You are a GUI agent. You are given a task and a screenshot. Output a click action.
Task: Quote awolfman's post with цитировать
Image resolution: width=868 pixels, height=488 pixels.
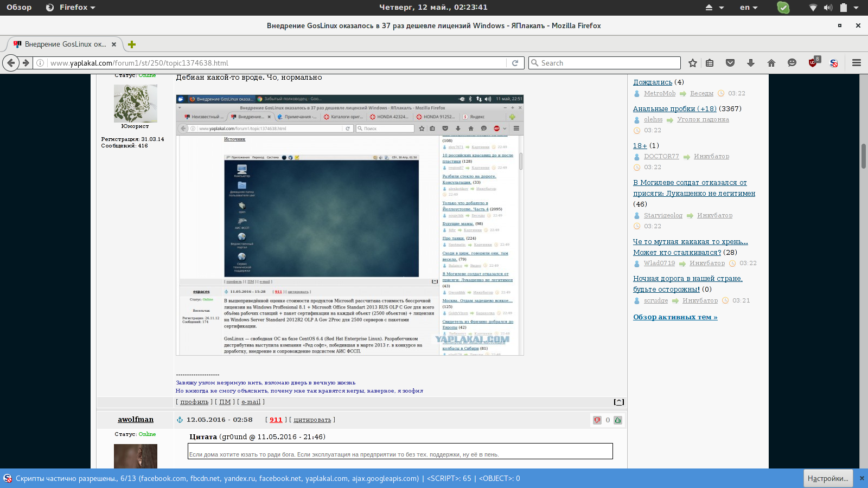tap(312, 420)
